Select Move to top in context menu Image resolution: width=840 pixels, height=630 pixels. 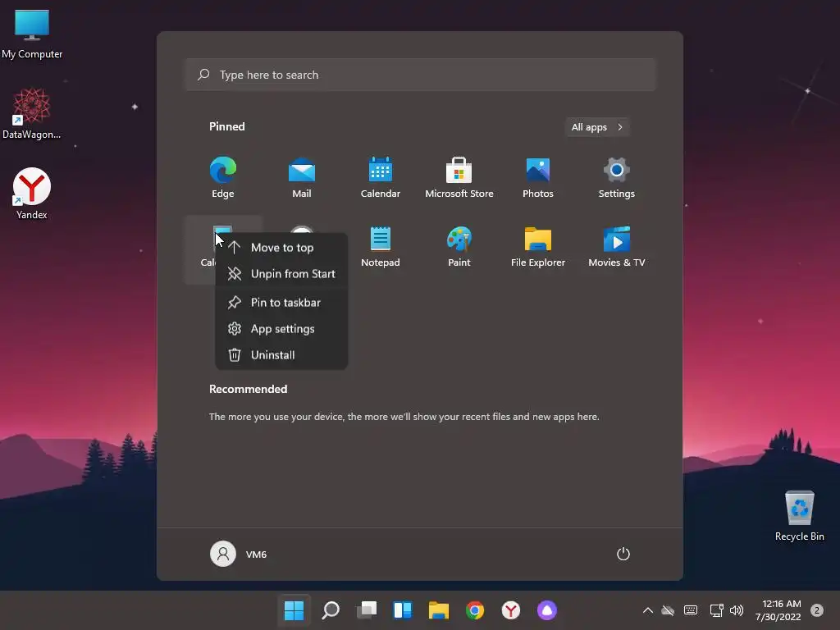point(282,248)
